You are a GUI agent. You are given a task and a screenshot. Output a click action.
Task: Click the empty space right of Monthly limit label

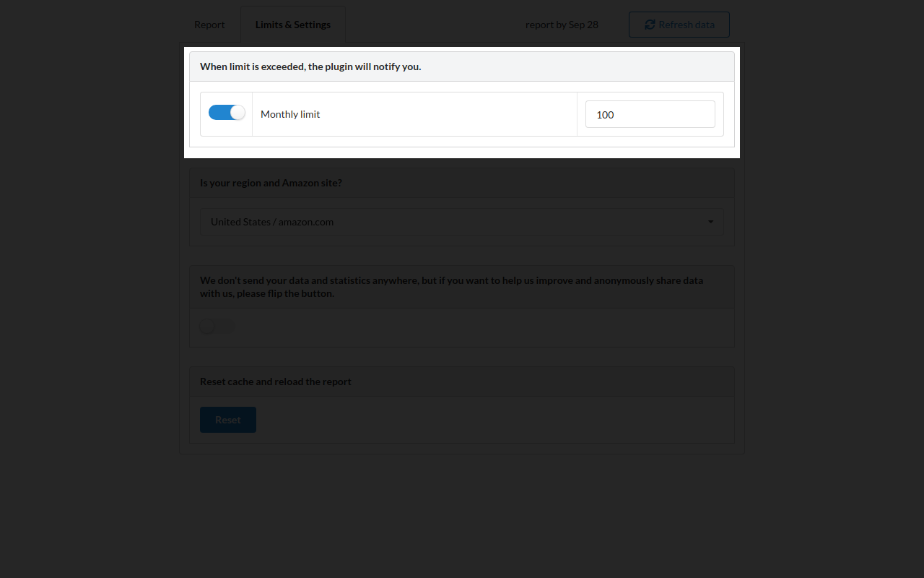[448, 114]
